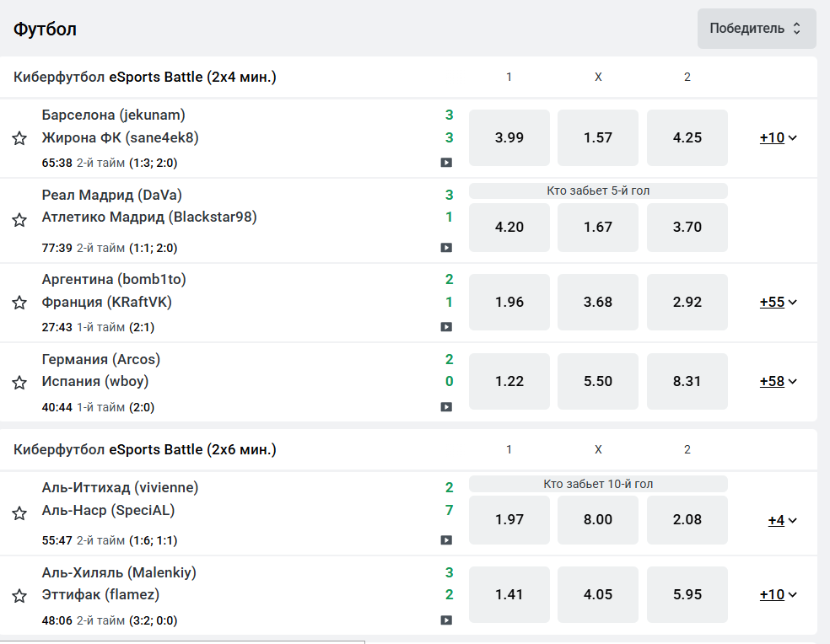The image size is (830, 644).
Task: Add Аргентина vs Франция to favorites
Action: point(19,303)
